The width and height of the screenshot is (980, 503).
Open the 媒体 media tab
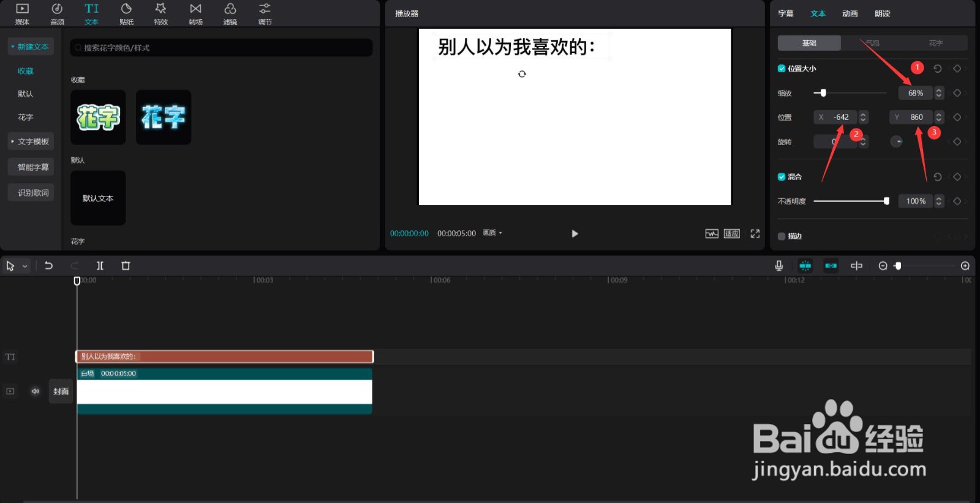(22, 13)
